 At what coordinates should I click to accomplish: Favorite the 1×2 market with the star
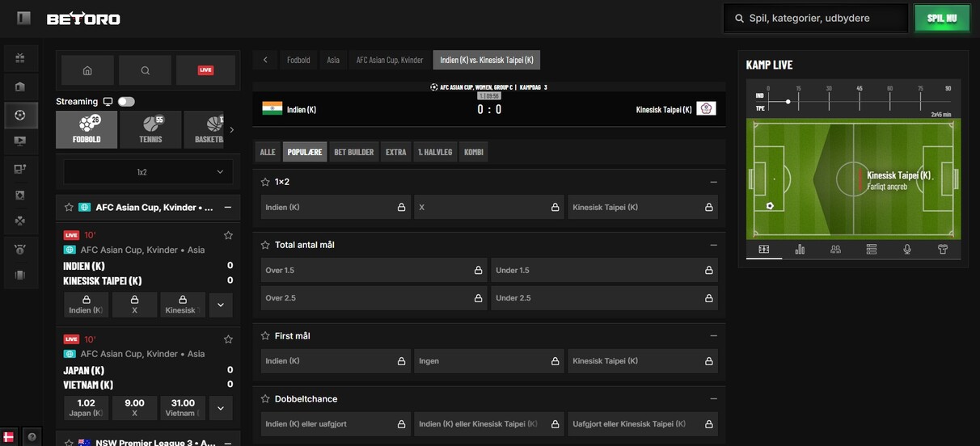click(x=264, y=183)
